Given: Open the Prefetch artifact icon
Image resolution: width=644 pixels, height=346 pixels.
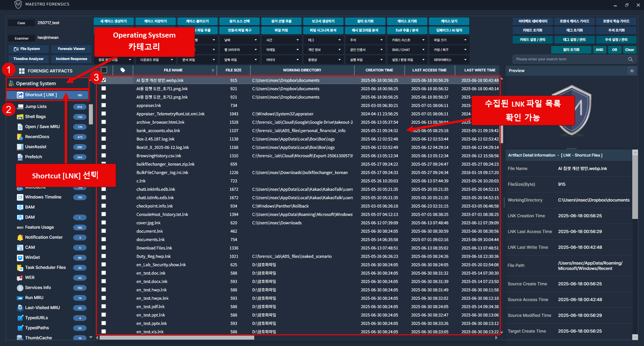Looking at the screenshot, I should pyautogui.click(x=20, y=157).
